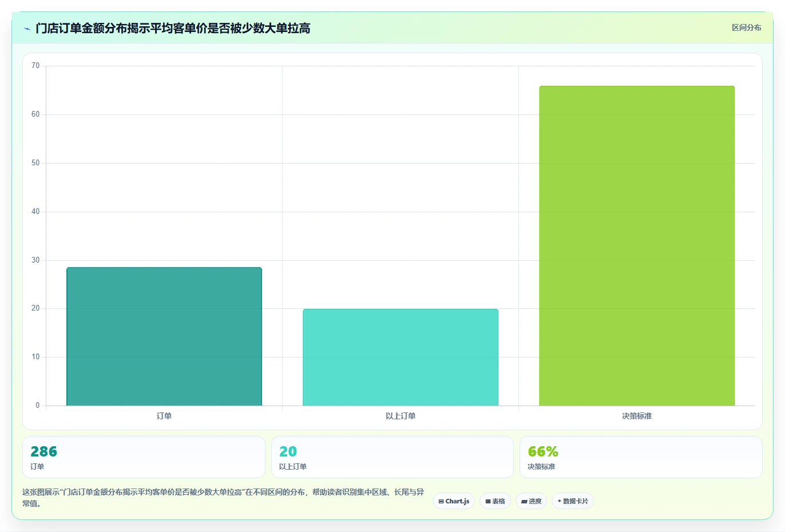
Task: Click the y-axis value 30
Action: [35, 260]
